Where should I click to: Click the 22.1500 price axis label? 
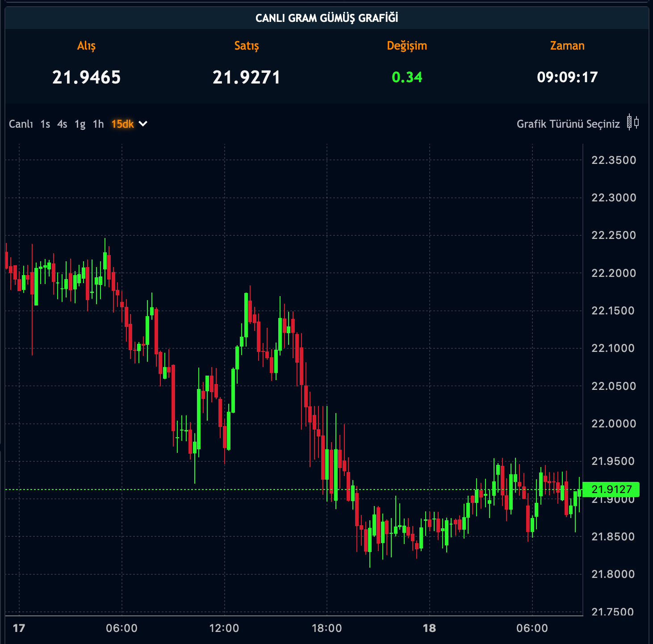(613, 310)
